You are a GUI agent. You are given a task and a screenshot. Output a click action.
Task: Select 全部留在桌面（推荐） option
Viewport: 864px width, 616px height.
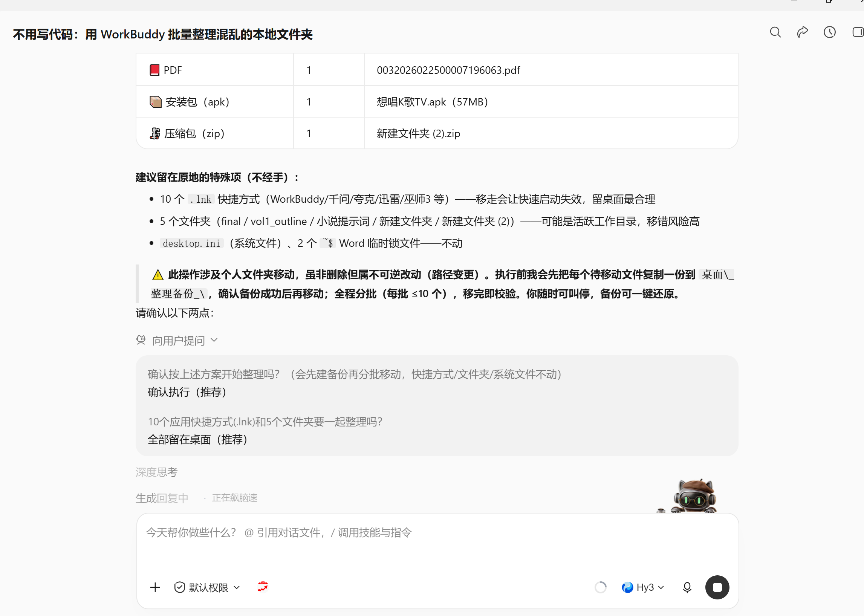click(x=197, y=440)
